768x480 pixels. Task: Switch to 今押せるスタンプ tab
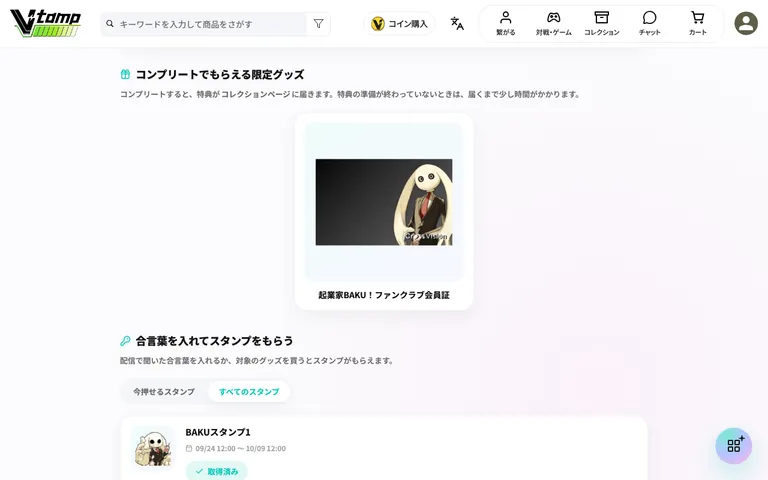[x=164, y=392]
